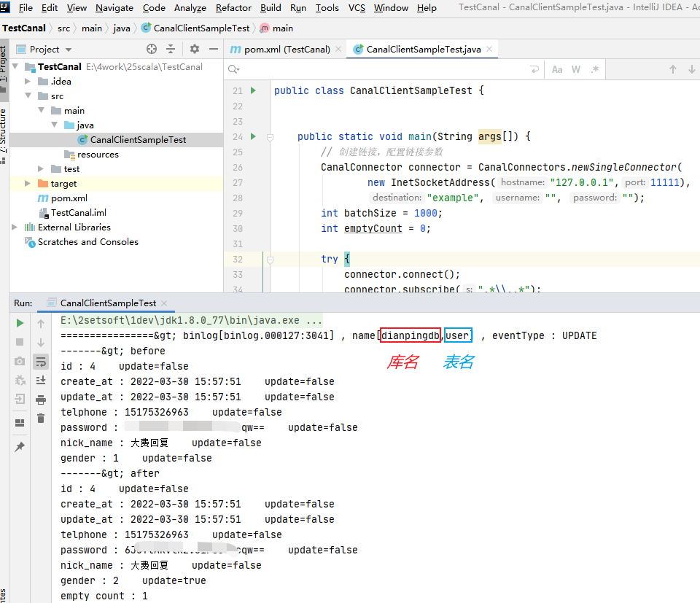This screenshot has width=700, height=603.
Task: Click the scroll-to-end console icon
Action: 41,381
